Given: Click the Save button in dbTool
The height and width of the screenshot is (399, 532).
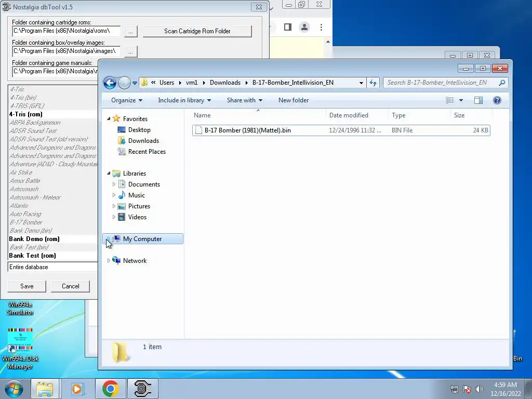Looking at the screenshot, I should click(x=26, y=286).
